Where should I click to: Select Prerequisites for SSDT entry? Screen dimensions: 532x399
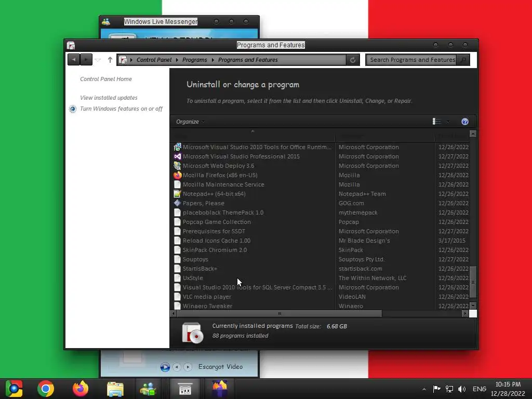pyautogui.click(x=214, y=231)
